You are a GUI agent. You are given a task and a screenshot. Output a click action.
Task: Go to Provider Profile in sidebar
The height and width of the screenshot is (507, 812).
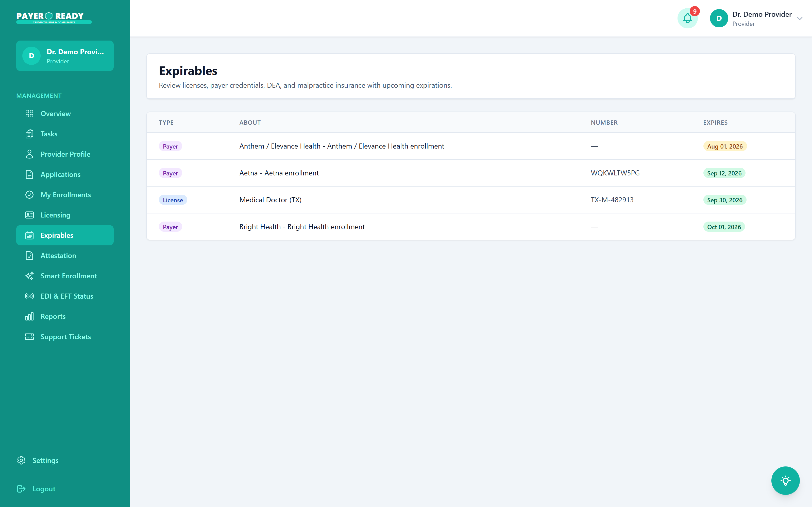coord(65,154)
